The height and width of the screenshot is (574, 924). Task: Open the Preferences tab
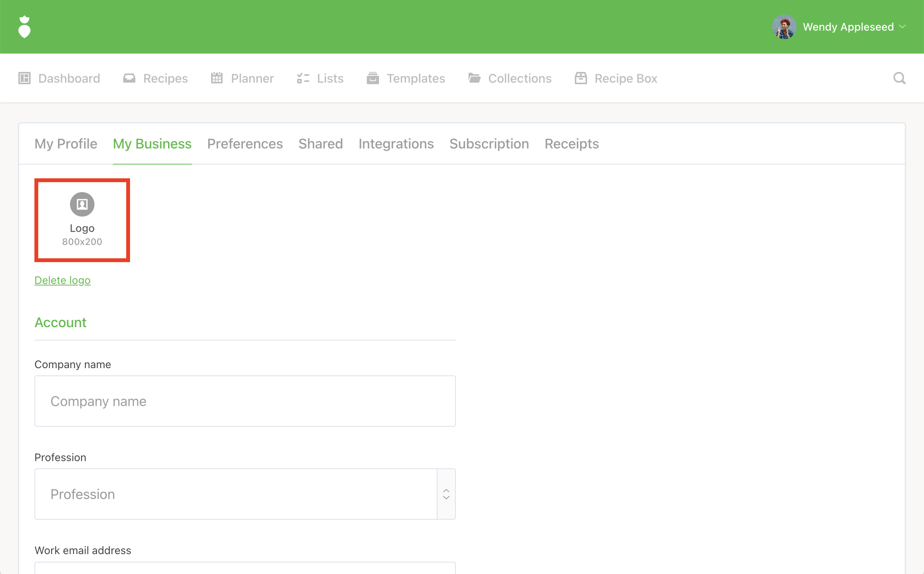click(x=245, y=144)
